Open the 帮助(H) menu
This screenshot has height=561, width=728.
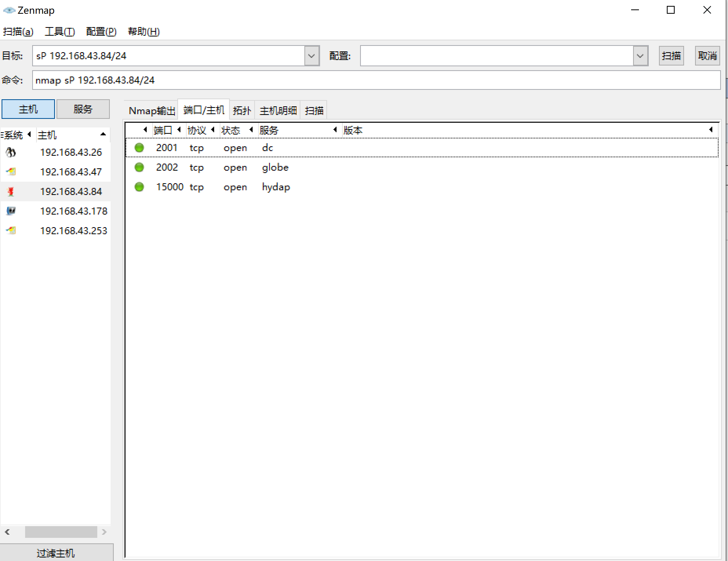144,32
